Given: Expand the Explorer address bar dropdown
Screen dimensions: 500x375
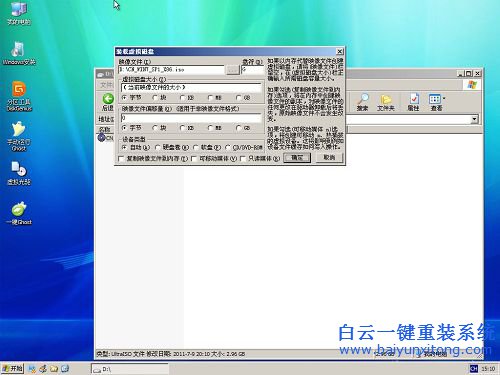Looking at the screenshot, I should (x=474, y=119).
